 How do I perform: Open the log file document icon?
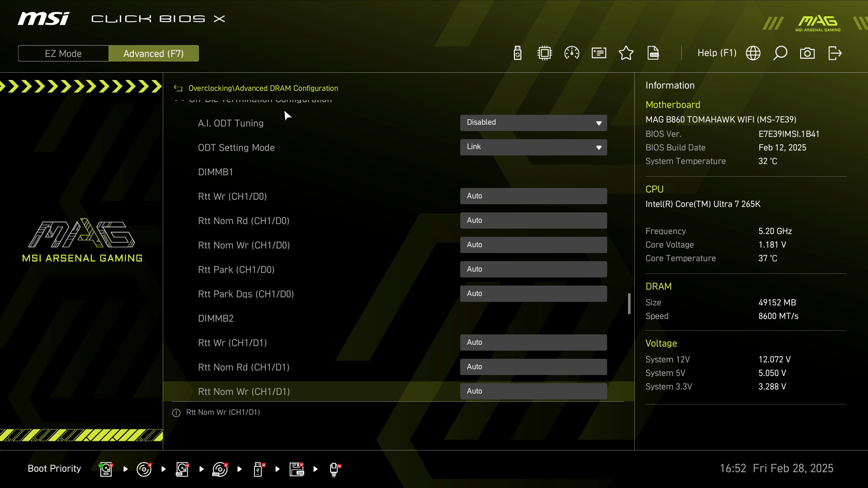tap(653, 53)
